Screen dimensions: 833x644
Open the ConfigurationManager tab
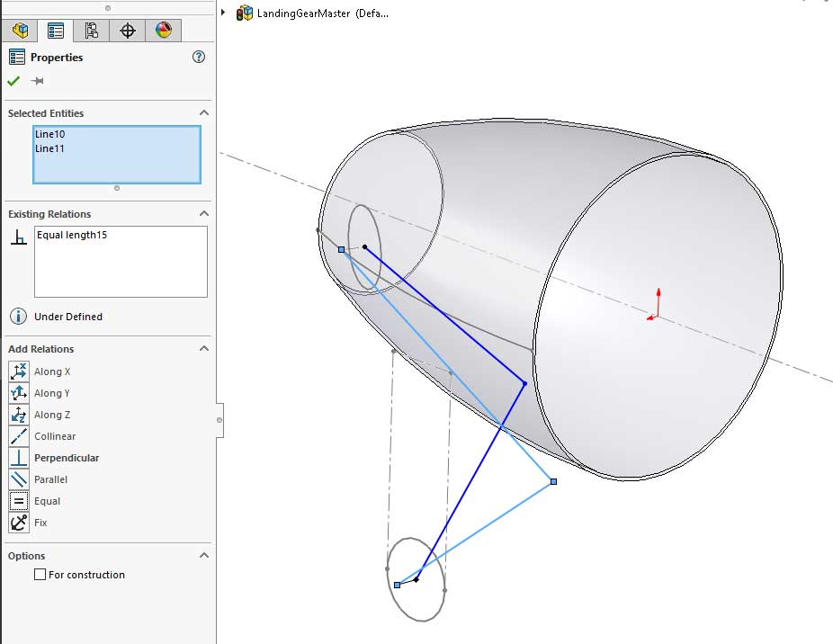pyautogui.click(x=92, y=31)
